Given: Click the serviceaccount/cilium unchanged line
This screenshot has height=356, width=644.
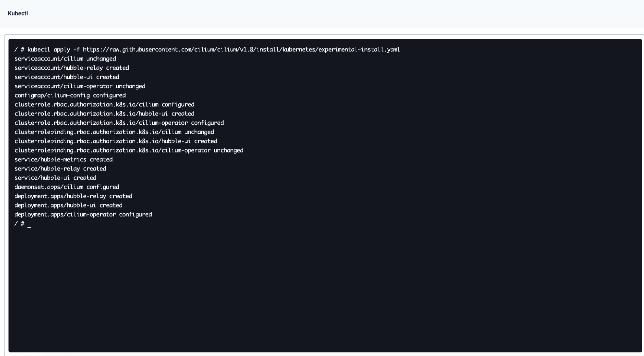Looking at the screenshot, I should pos(65,59).
